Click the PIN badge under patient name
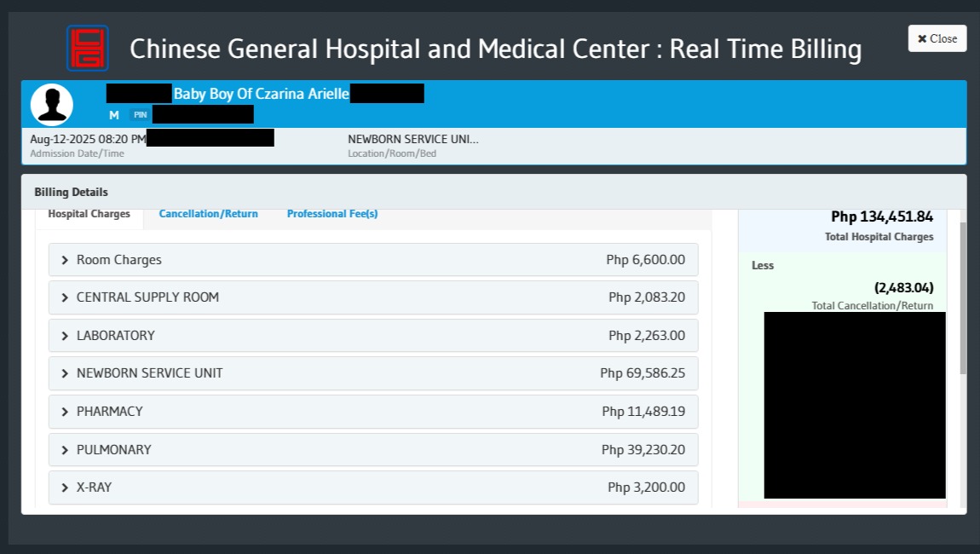Image resolution: width=980 pixels, height=554 pixels. coord(140,115)
